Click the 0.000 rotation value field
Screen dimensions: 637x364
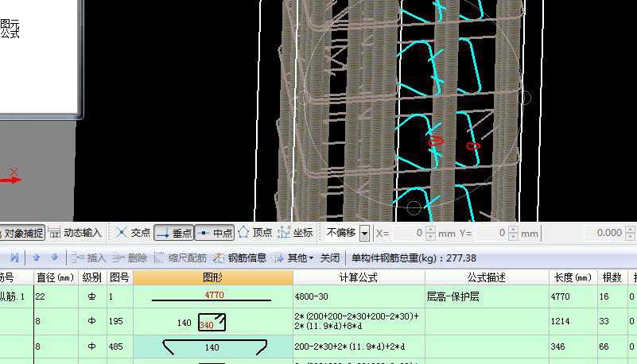604,233
